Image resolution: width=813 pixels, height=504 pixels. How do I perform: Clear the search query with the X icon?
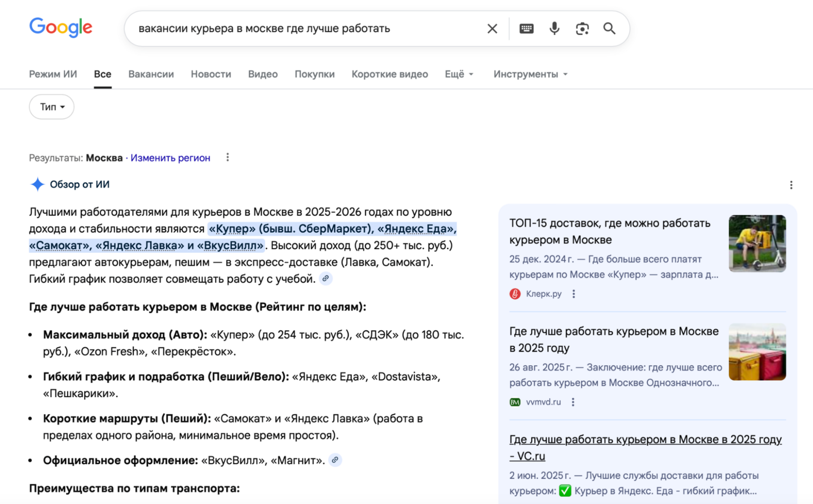[492, 29]
